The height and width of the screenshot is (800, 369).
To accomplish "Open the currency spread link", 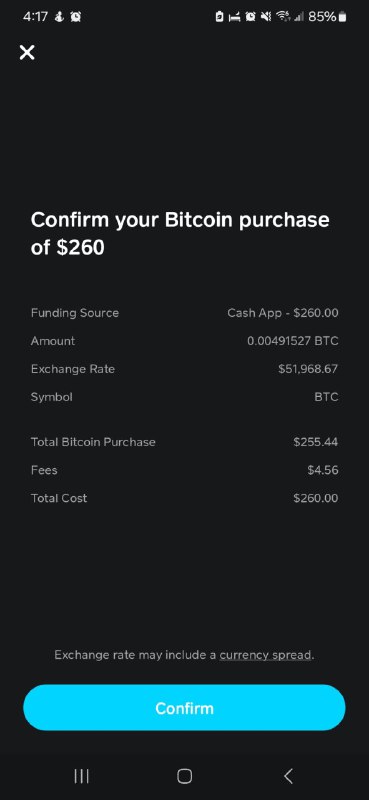I will pos(265,655).
